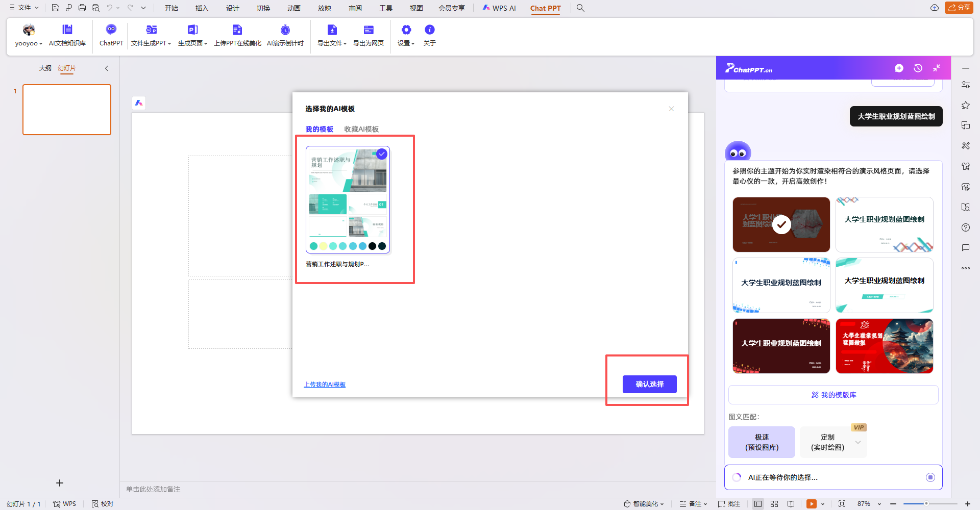Screen dimensions: 980x510
Task: Start new chat with plus icon
Action: coord(899,68)
